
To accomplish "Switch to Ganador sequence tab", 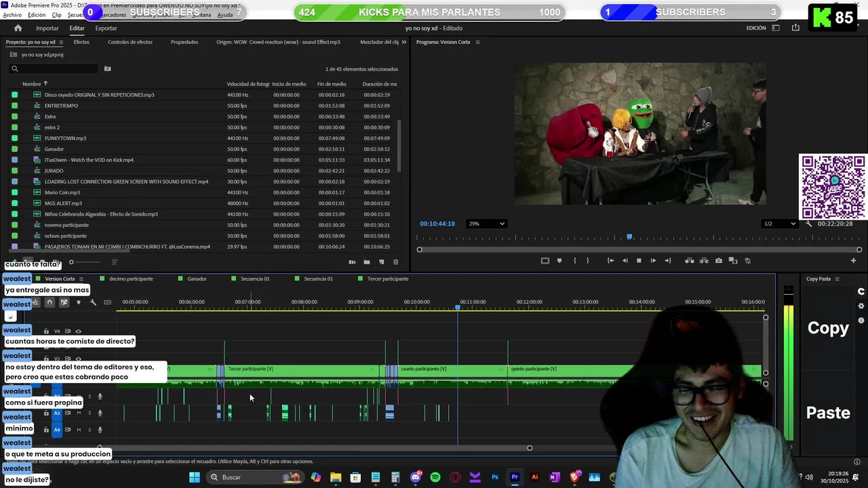I will point(197,279).
